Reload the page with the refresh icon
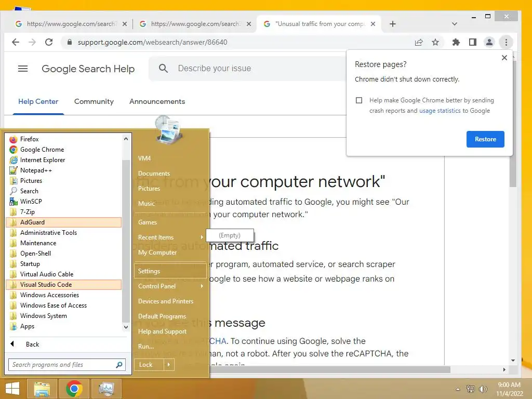Viewport: 532px width, 399px height. tap(49, 42)
